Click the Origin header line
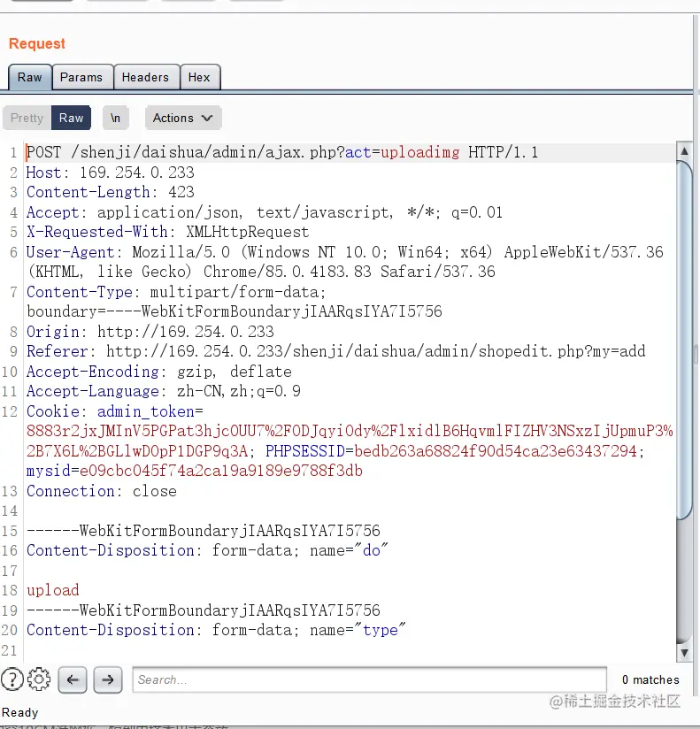This screenshot has width=700, height=729. coord(150,332)
